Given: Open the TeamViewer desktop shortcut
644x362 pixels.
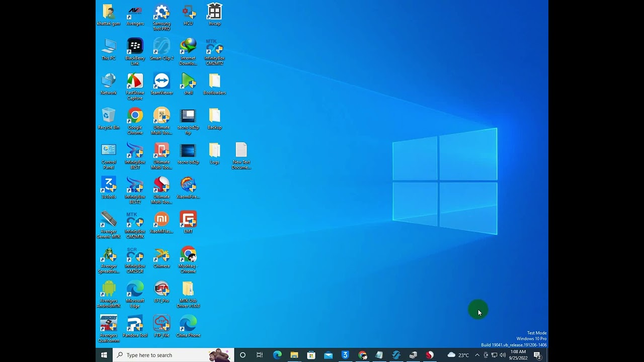Looking at the screenshot, I should tap(162, 84).
